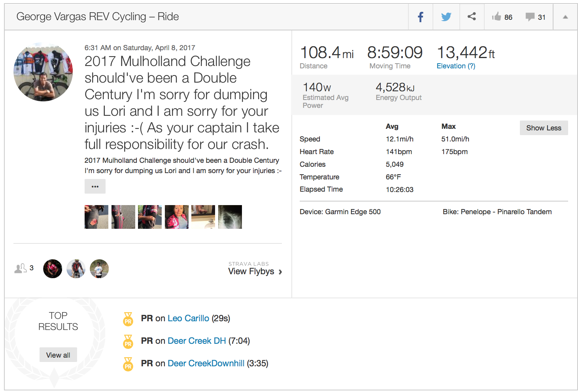Expand description with ellipsis button
This screenshot has width=578, height=392.
(x=95, y=187)
